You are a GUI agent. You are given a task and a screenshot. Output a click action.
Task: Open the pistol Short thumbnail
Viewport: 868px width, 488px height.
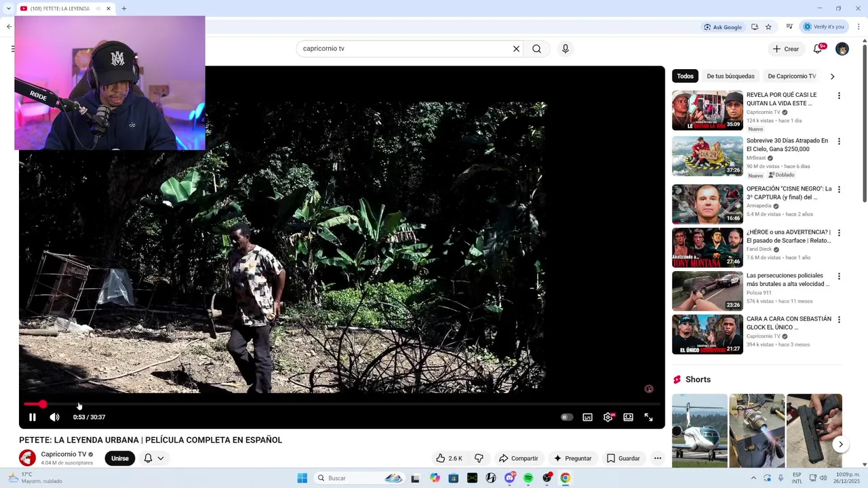coord(814,431)
